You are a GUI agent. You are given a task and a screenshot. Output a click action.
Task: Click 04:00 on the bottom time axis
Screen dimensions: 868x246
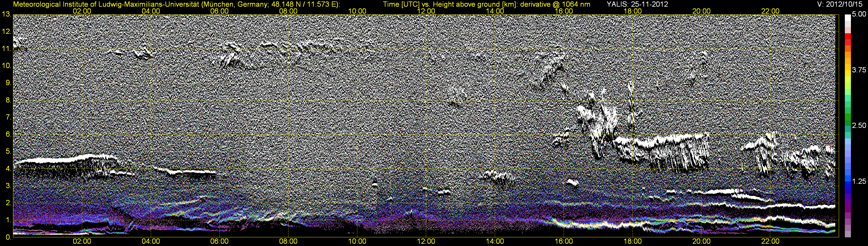151,241
